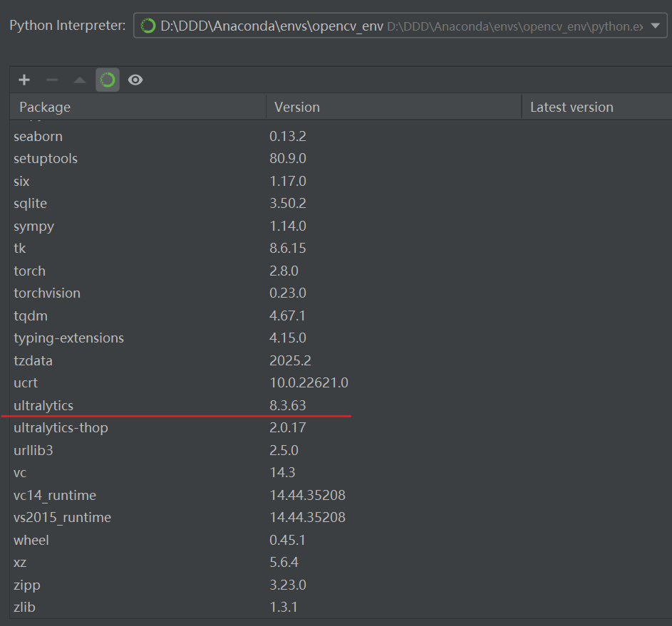Click the conda icon in the interpreter field
Screen dimensions: 672x626
[x=148, y=26]
